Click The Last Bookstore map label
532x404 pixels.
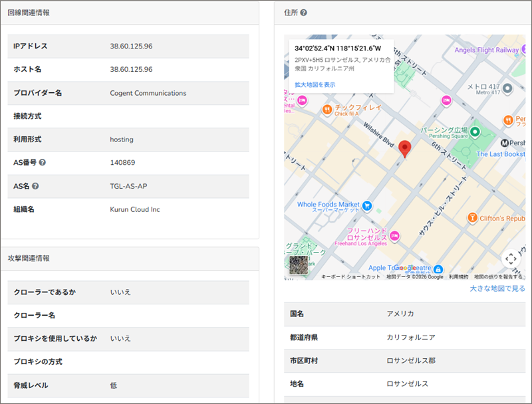500,154
